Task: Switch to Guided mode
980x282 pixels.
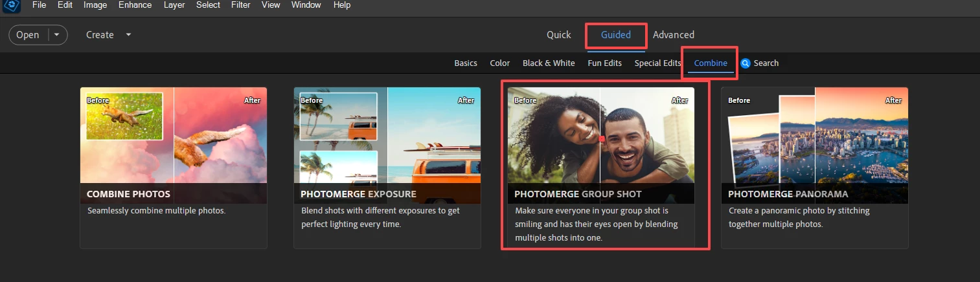Action: click(x=615, y=35)
